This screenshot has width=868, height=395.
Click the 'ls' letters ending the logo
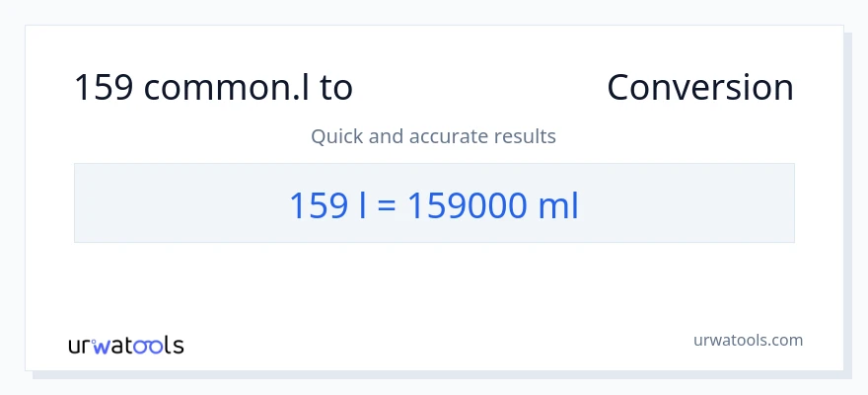tap(176, 346)
